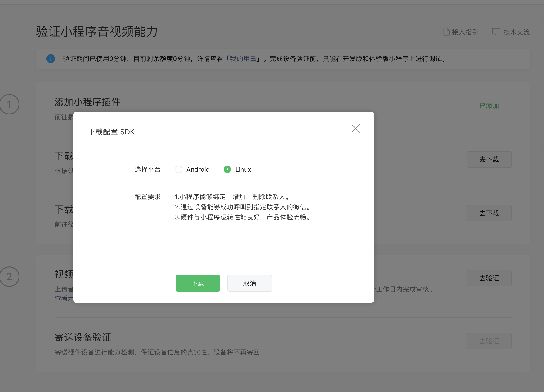
Task: Click the green 下载 download button
Action: click(198, 283)
